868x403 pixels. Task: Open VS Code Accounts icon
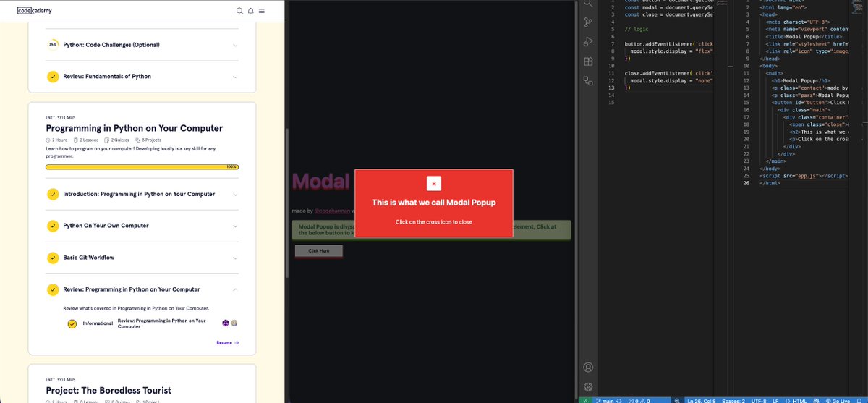pyautogui.click(x=588, y=368)
